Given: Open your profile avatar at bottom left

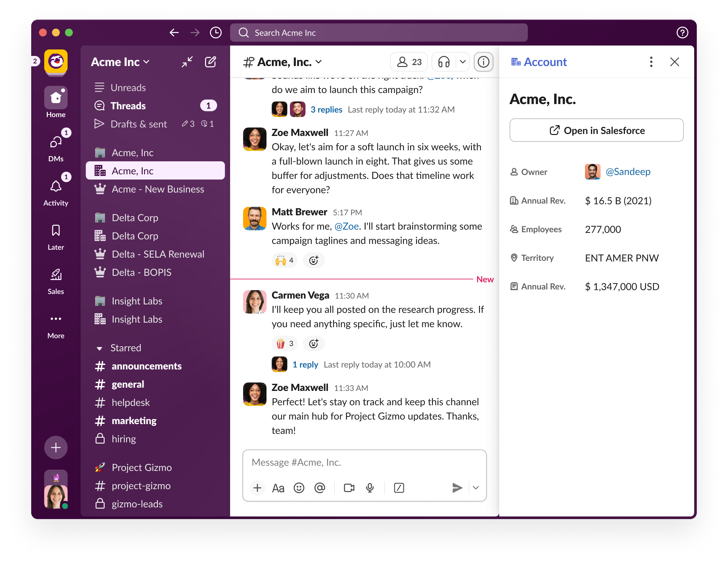Looking at the screenshot, I should [56, 496].
